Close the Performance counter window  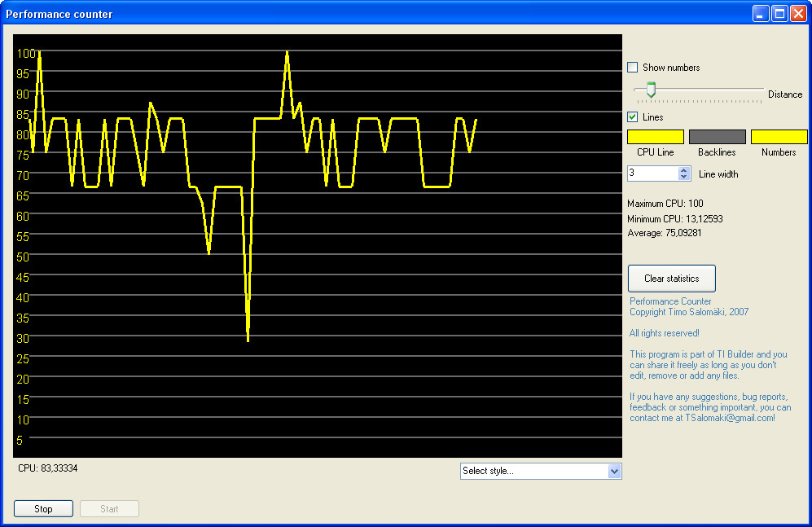(798, 14)
